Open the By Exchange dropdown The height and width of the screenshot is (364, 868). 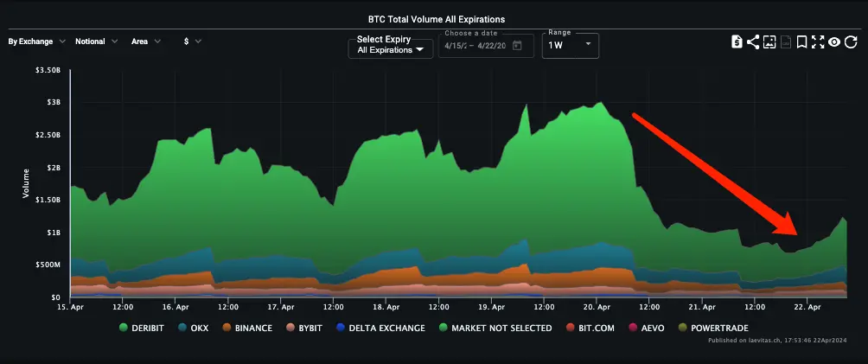(x=36, y=41)
